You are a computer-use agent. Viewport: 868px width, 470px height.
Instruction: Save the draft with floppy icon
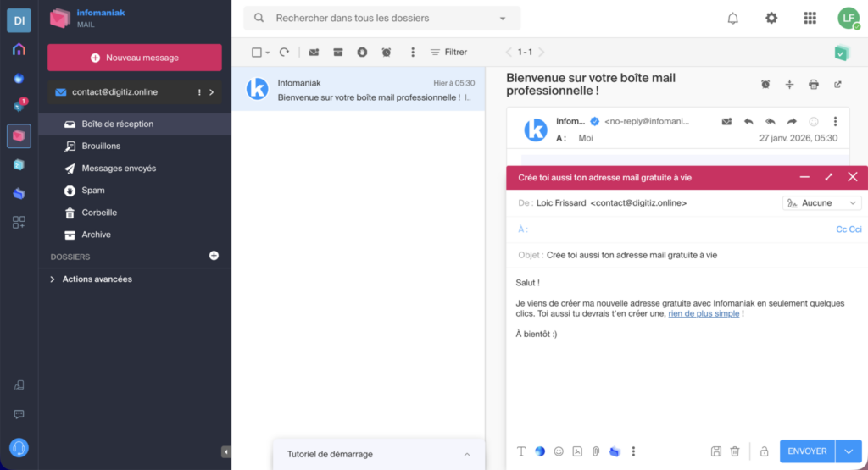[715, 451]
